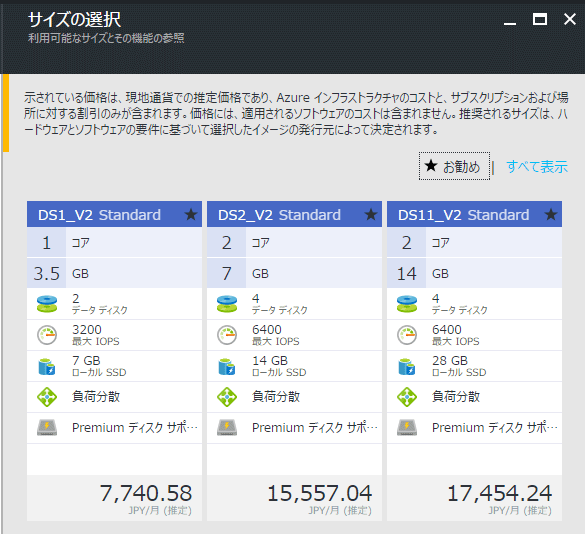Maximize the サイズの選択 blade
The width and height of the screenshot is (585, 534).
[x=539, y=19]
